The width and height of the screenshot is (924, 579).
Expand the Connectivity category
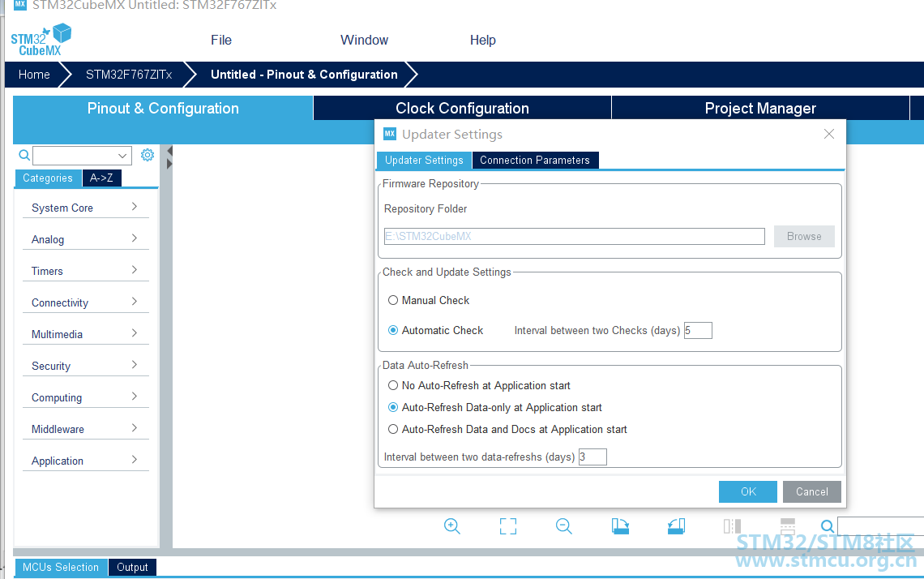[x=85, y=302]
